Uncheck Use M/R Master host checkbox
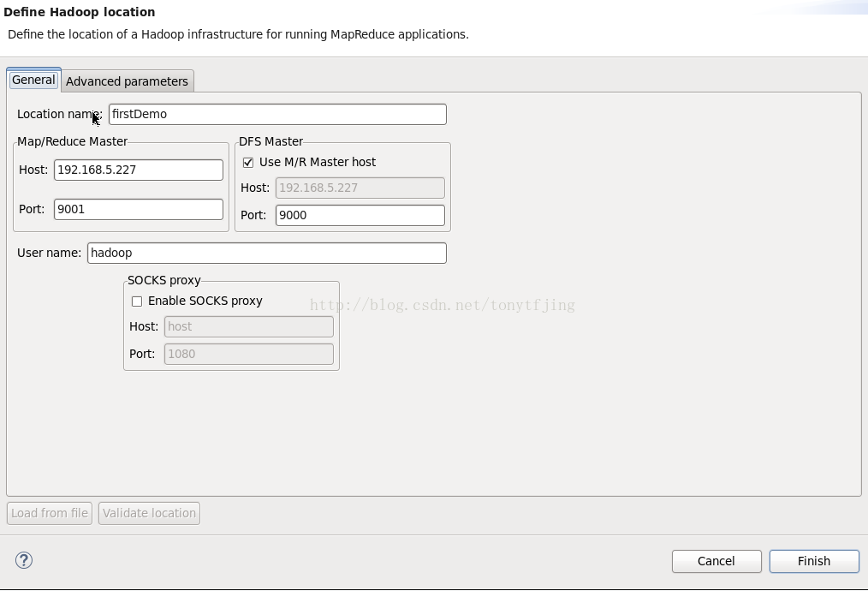Screen dimensions: 868x591 point(248,162)
